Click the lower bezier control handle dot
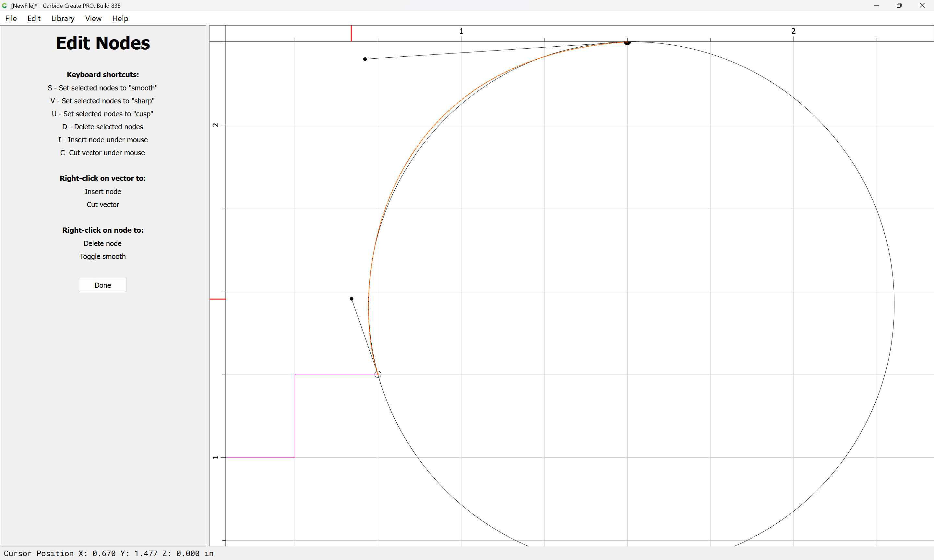The width and height of the screenshot is (934, 560). pos(352,299)
